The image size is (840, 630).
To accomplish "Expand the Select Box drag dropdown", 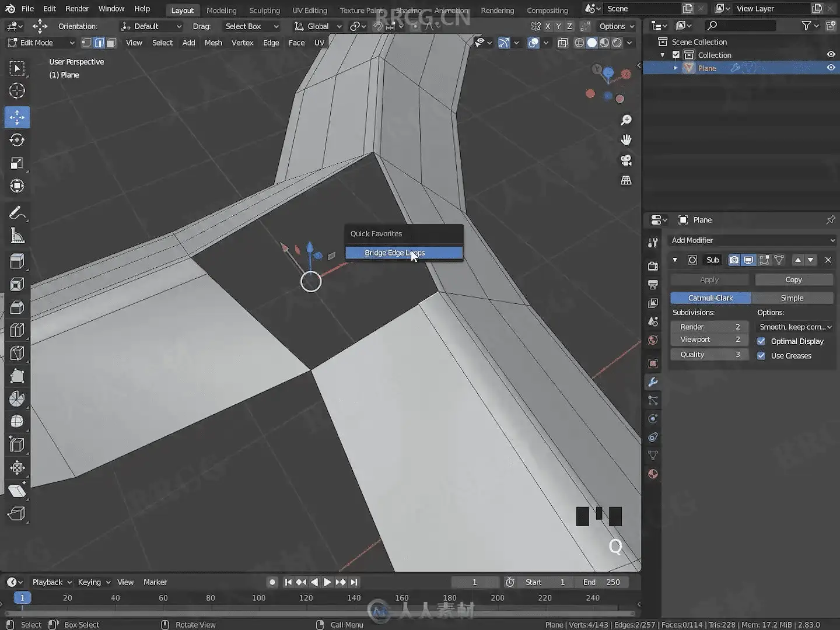I will tap(251, 26).
